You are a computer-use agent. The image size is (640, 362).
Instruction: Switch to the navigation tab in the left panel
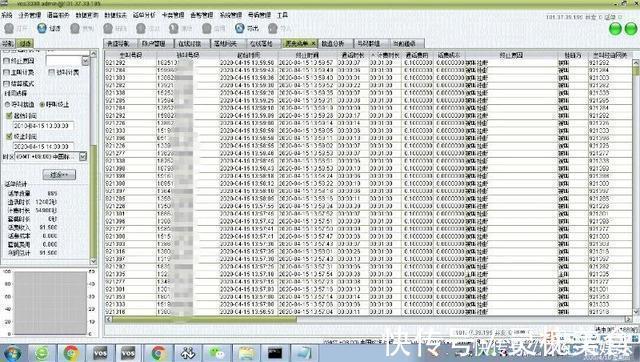coord(8,43)
